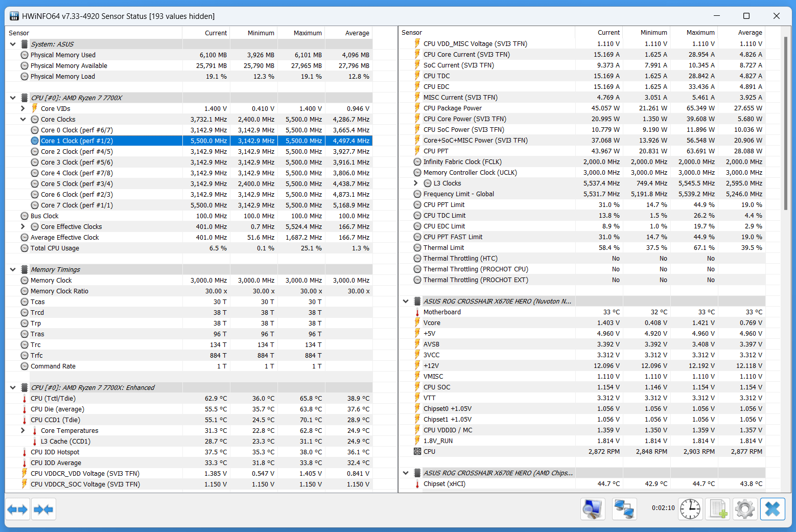The height and width of the screenshot is (532, 796).
Task: Click the chip icon next to Memory Timings
Action: click(24, 269)
